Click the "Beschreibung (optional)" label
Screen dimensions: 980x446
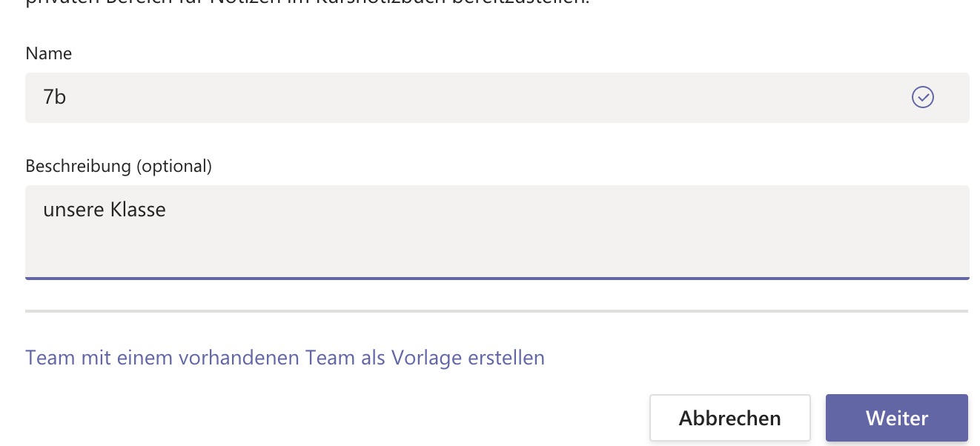tap(119, 166)
